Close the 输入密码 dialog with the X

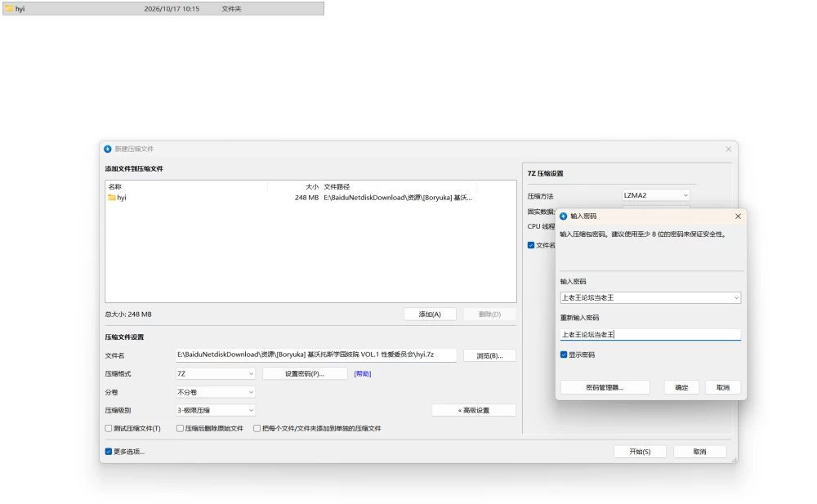tap(738, 216)
